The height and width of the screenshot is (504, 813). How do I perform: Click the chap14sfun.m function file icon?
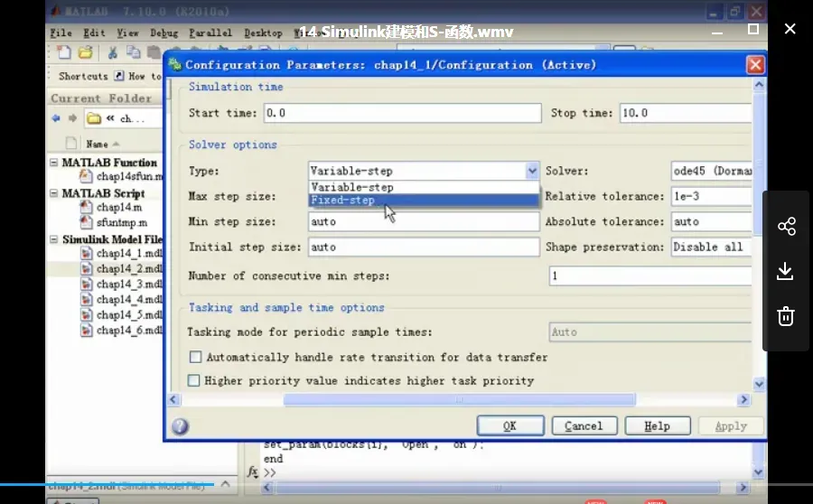87,176
